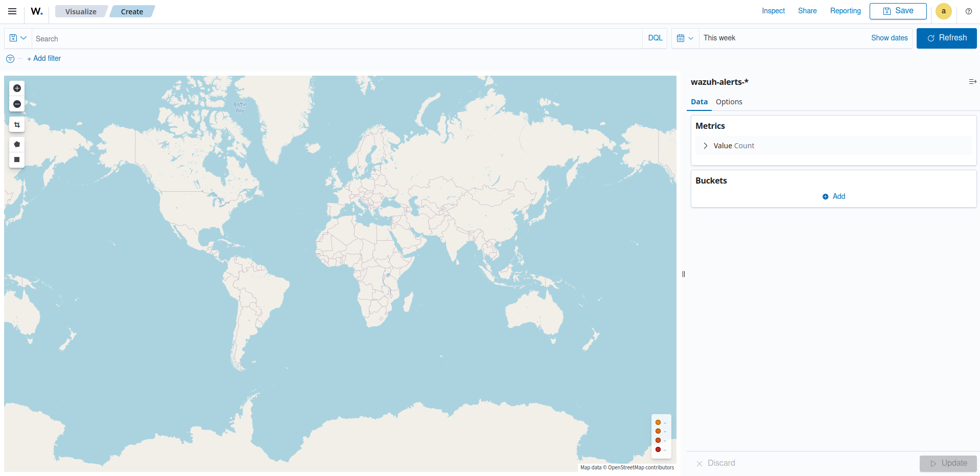Add a filter
This screenshot has height=476, width=980.
(x=44, y=58)
